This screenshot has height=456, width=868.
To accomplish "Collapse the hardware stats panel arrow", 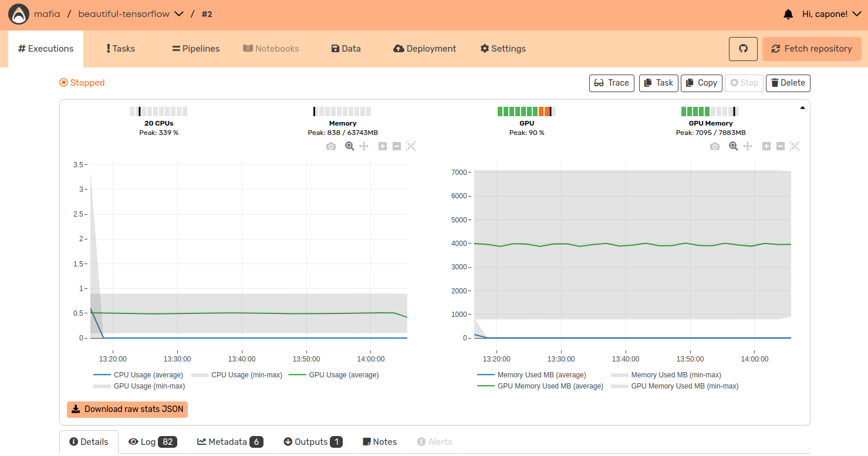I will click(x=802, y=108).
